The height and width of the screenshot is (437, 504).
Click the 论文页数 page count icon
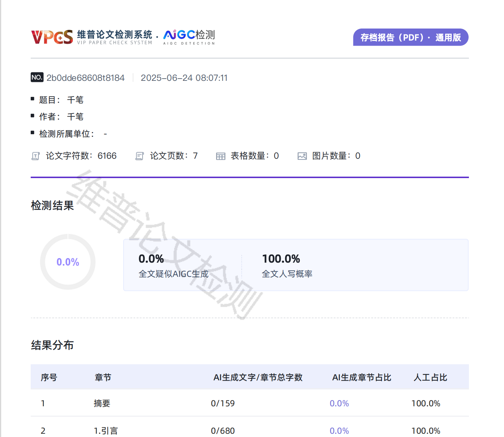click(x=140, y=156)
